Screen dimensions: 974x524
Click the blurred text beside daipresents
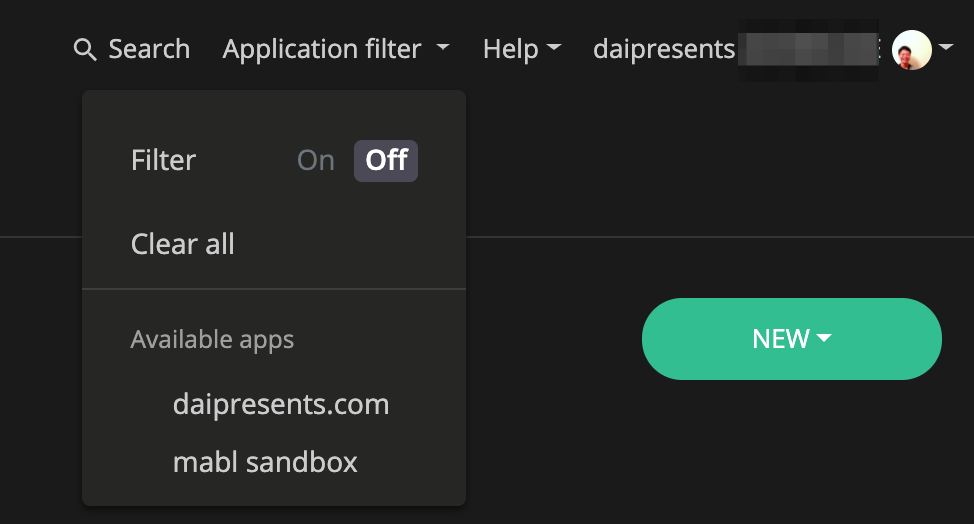pos(807,49)
